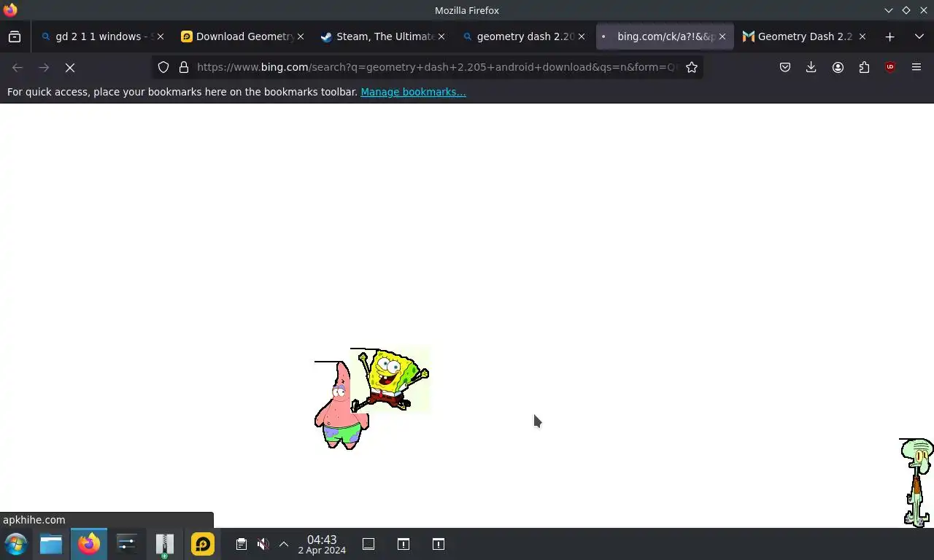Stop loading the page
The image size is (934, 560).
click(70, 67)
